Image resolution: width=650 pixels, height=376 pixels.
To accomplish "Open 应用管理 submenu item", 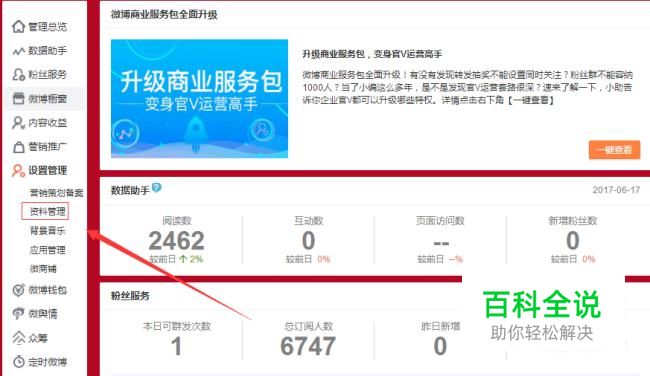I will point(47,250).
